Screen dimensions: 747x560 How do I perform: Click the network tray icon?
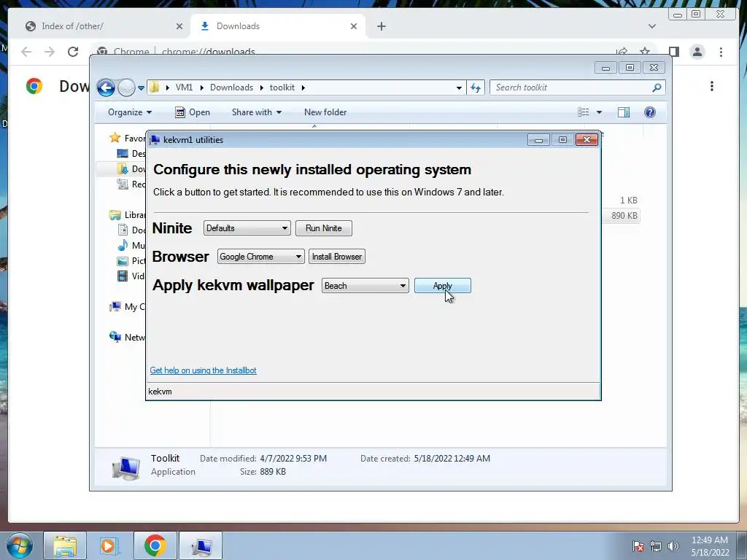(x=656, y=546)
